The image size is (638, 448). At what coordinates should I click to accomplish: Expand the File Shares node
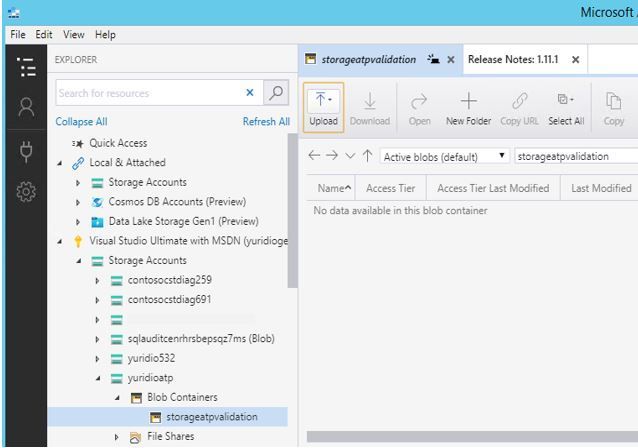[116, 437]
